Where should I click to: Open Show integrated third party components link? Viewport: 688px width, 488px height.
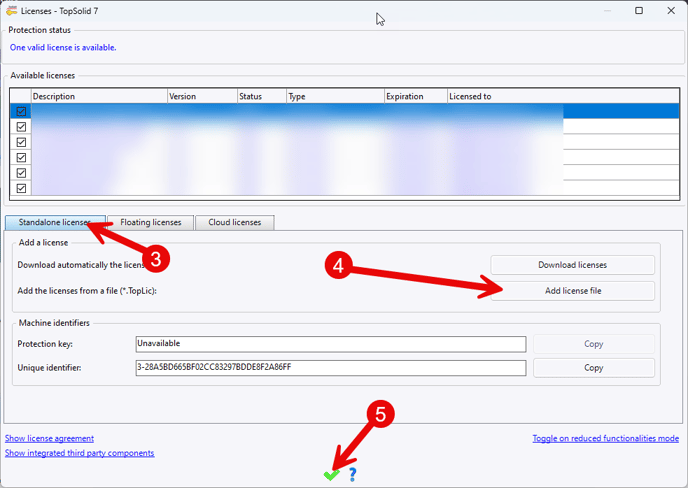tap(79, 453)
